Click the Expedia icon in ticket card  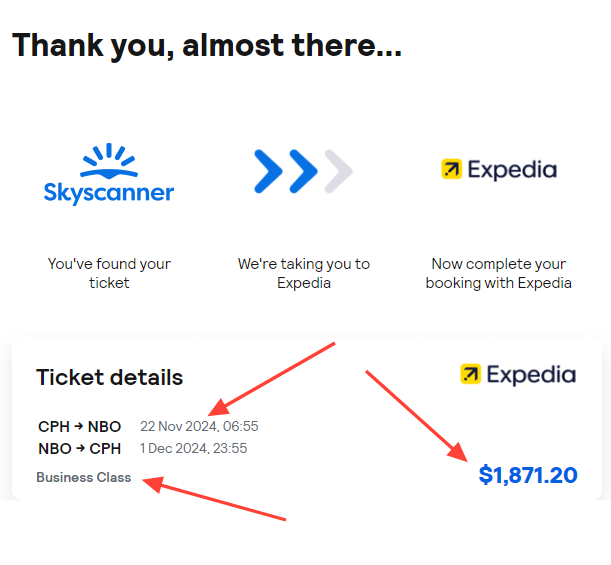pyautogui.click(x=471, y=374)
